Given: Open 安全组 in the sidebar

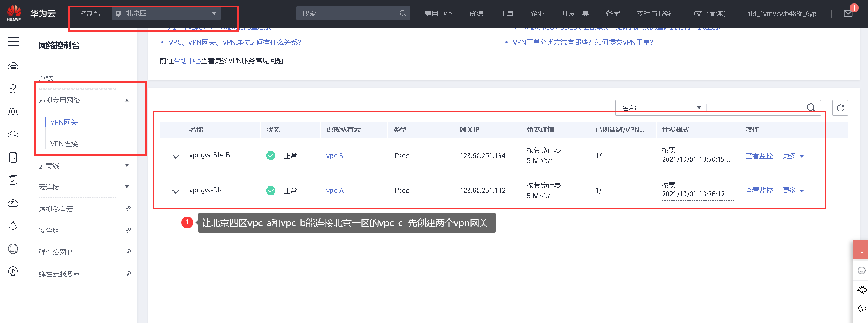Looking at the screenshot, I should tap(49, 231).
